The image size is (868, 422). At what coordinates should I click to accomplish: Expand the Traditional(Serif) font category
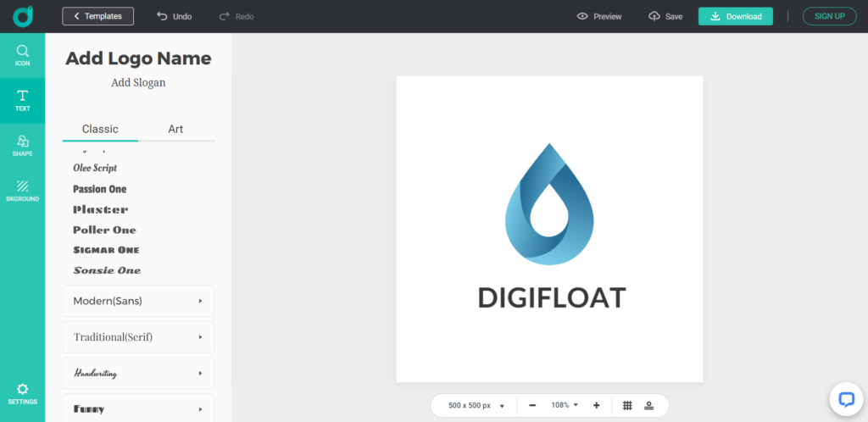point(138,336)
